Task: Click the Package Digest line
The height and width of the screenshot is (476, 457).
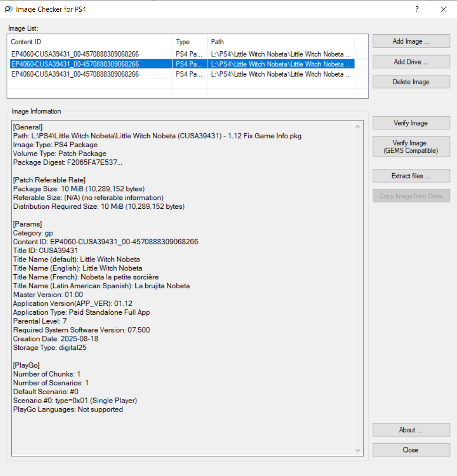Action: coord(68,162)
